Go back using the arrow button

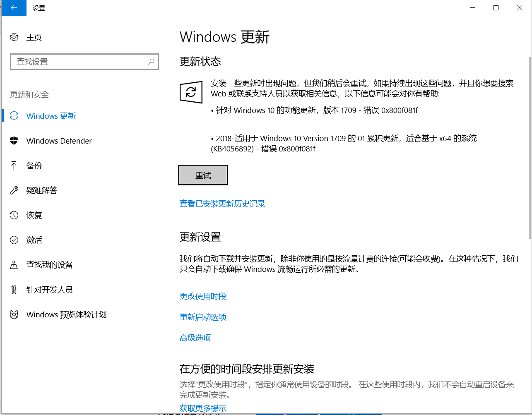14,8
